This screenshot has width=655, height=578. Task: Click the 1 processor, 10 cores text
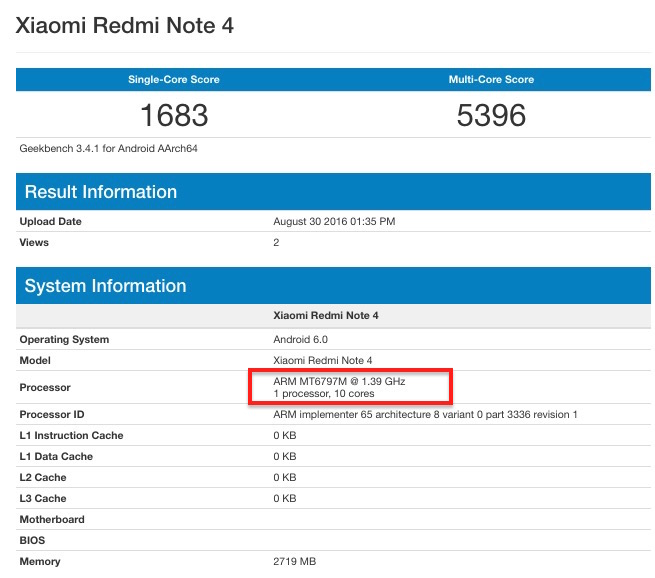327,394
